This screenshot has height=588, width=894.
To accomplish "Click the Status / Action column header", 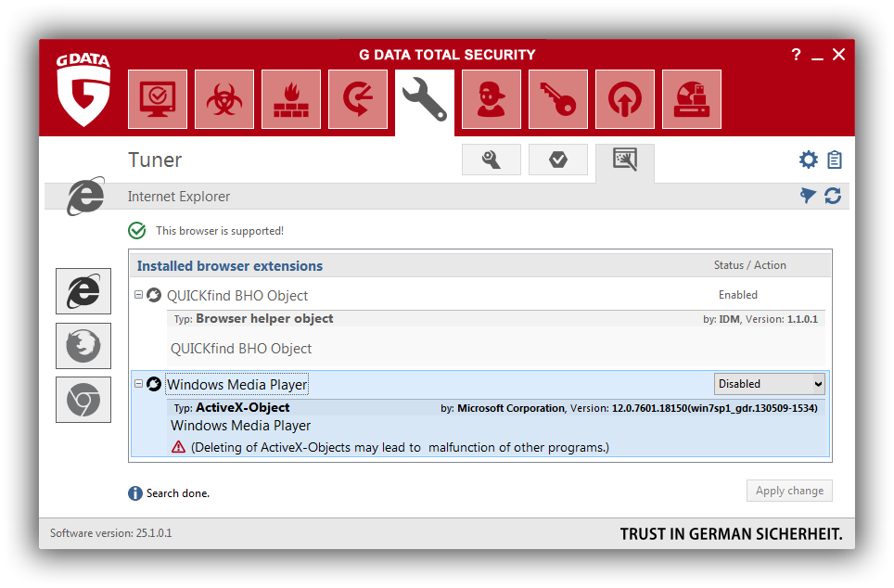I will point(749,265).
